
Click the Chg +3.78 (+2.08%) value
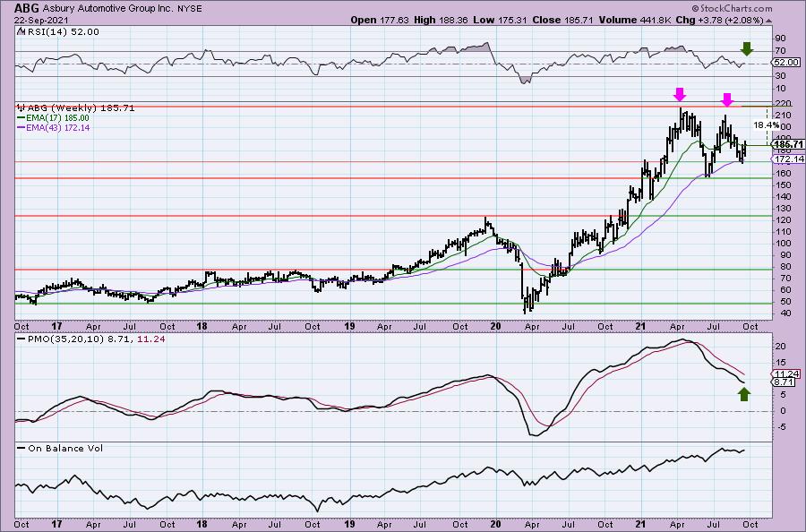pyautogui.click(x=720, y=20)
